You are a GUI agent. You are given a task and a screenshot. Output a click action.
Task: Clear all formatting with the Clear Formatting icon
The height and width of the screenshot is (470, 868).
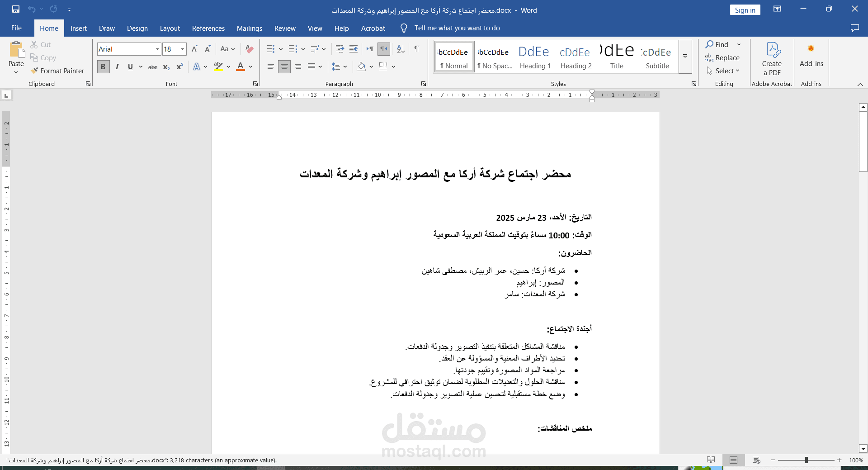click(249, 49)
